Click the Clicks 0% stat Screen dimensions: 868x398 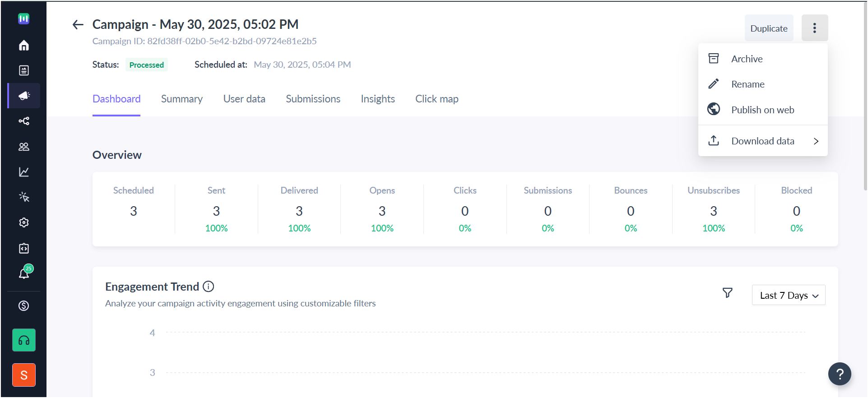pyautogui.click(x=465, y=228)
